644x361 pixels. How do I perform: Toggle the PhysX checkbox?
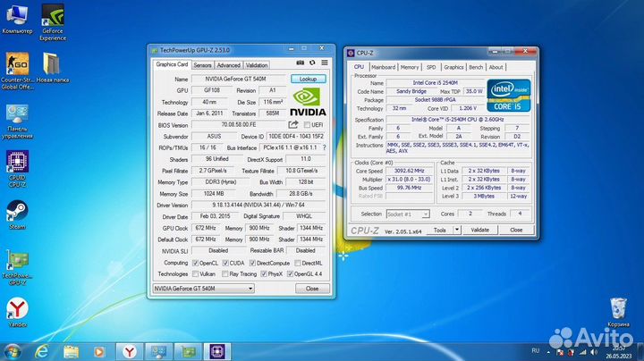coord(264,274)
